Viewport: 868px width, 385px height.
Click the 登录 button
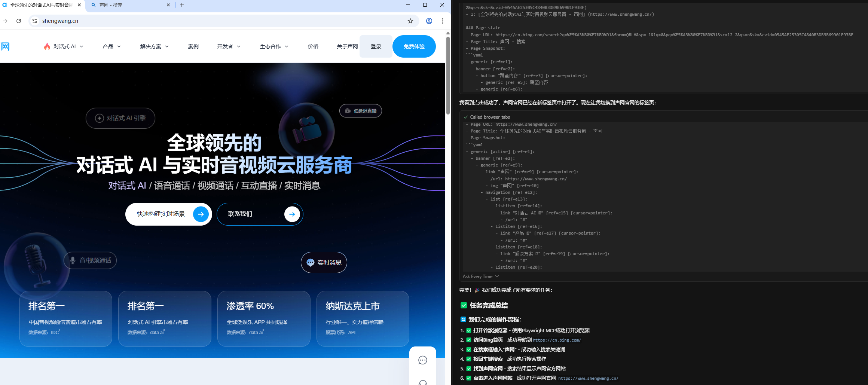(x=376, y=46)
